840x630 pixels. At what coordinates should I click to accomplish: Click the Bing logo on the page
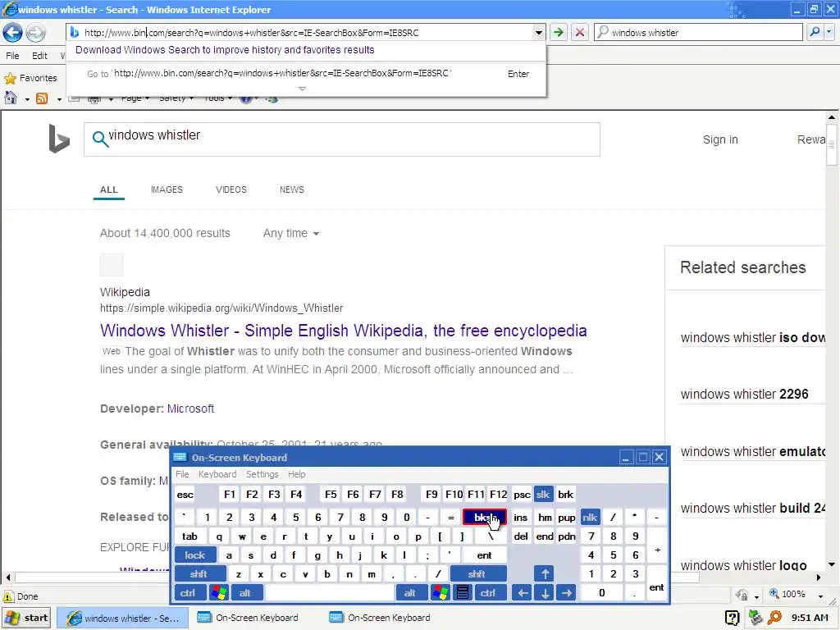pos(59,139)
